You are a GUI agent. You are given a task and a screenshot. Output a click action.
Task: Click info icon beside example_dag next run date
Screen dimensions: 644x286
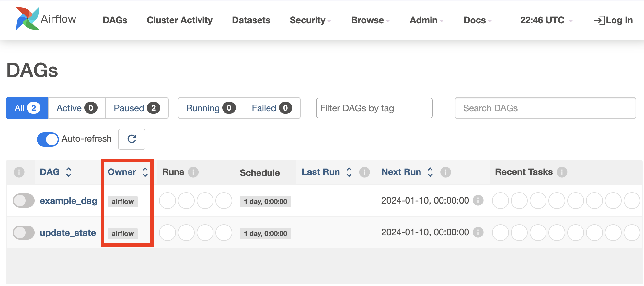point(478,200)
